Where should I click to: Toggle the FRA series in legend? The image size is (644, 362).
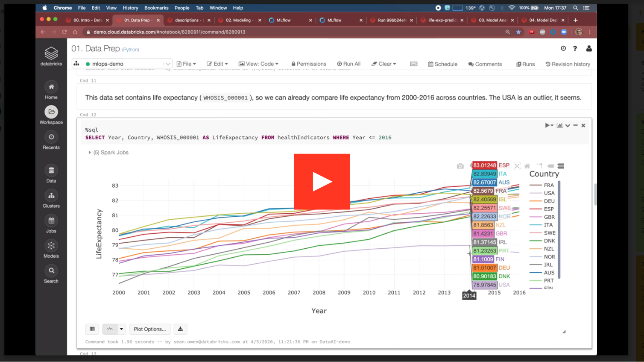click(x=542, y=185)
